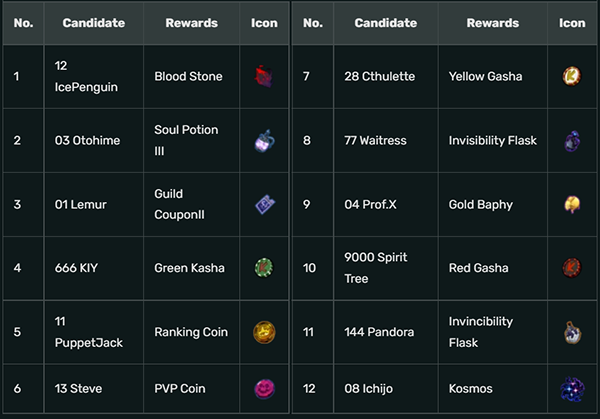Image resolution: width=600 pixels, height=419 pixels.
Task: Select the Soul Potion III bottle icon
Action: pos(264,141)
